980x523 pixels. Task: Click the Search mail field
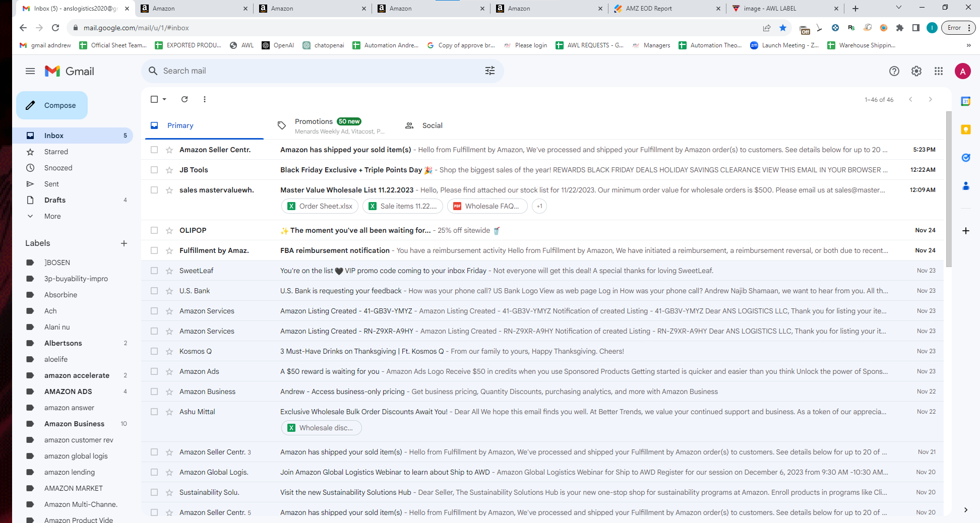[x=323, y=71]
